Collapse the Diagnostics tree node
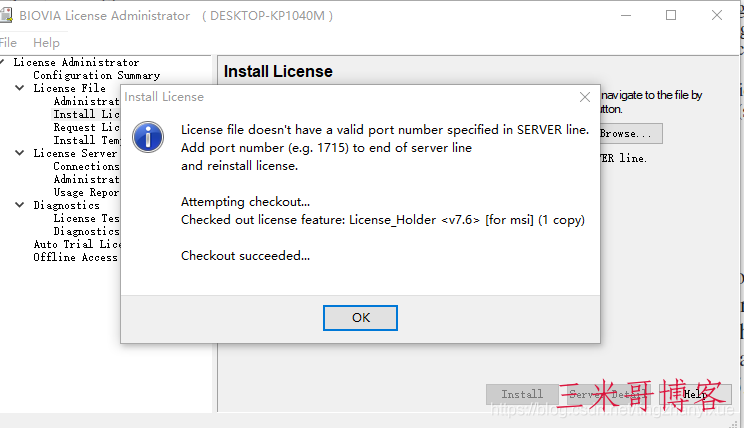Viewport: 744px width, 428px height. coord(19,205)
